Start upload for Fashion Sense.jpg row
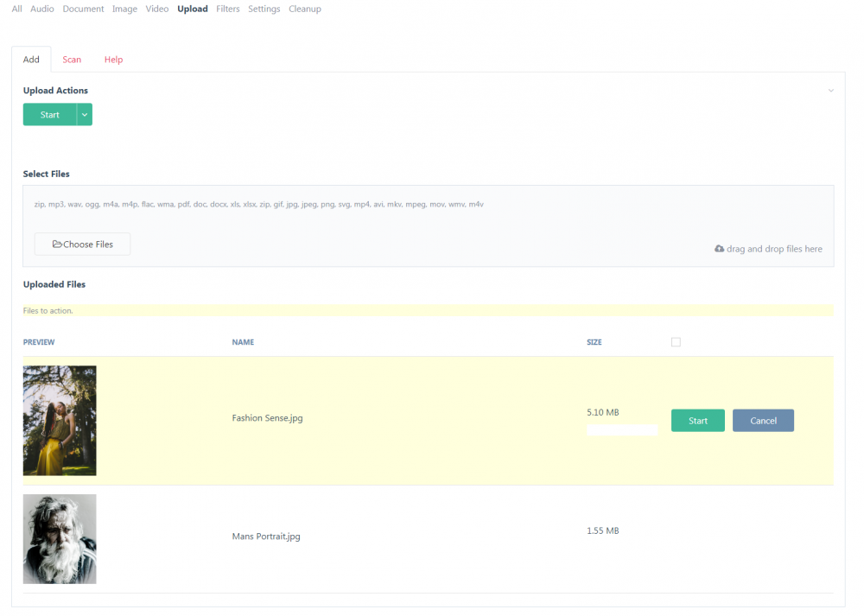The image size is (864, 616). (x=697, y=421)
